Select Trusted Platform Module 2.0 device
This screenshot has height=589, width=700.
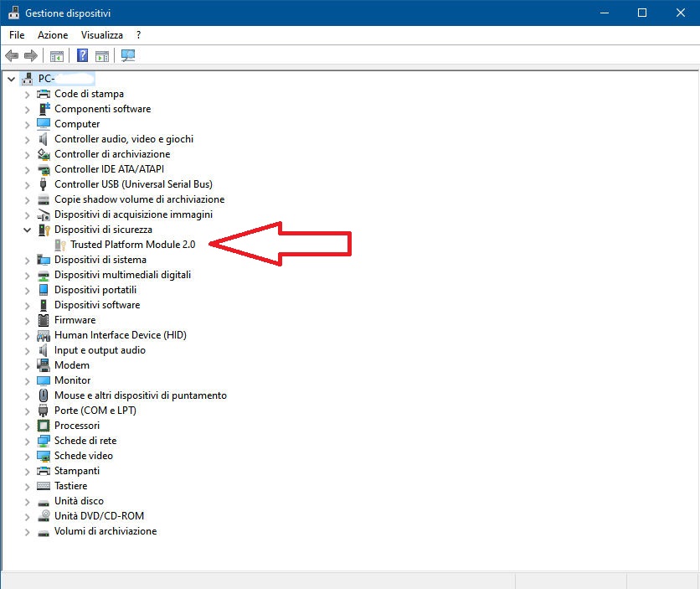(132, 245)
